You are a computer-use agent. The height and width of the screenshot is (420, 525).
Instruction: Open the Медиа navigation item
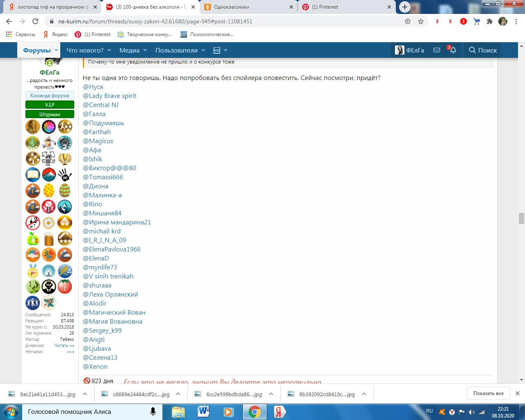[x=129, y=50]
